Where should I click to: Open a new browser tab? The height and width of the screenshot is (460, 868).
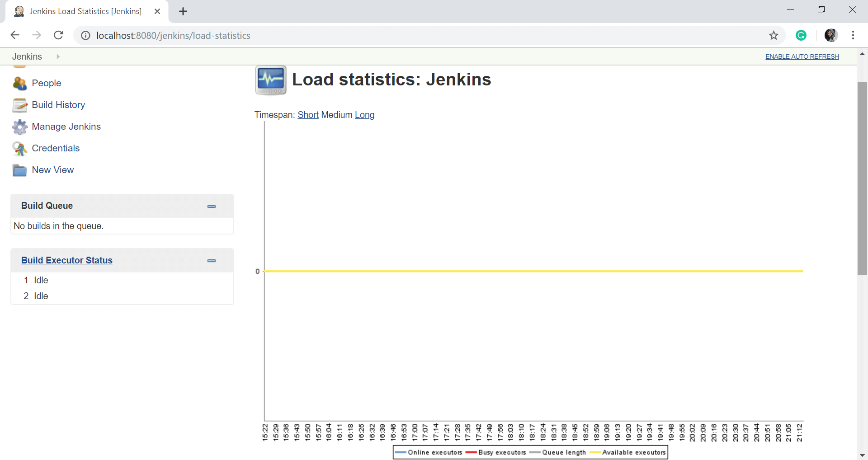click(183, 12)
